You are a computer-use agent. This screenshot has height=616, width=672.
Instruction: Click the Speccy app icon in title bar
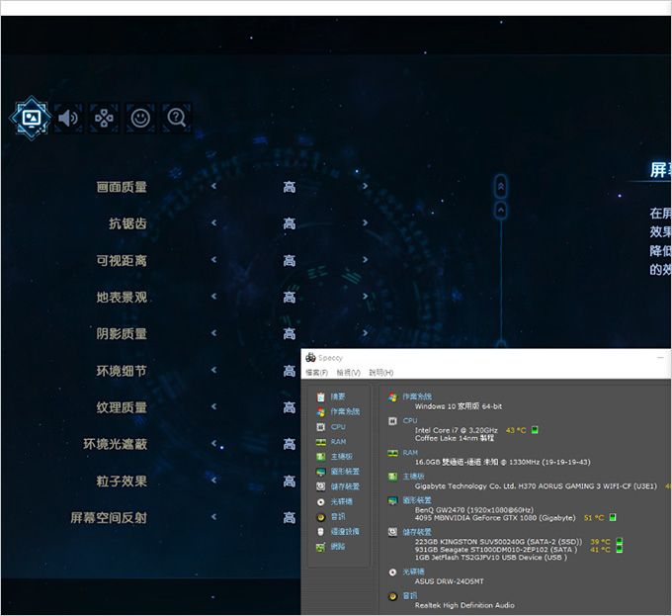coord(310,358)
